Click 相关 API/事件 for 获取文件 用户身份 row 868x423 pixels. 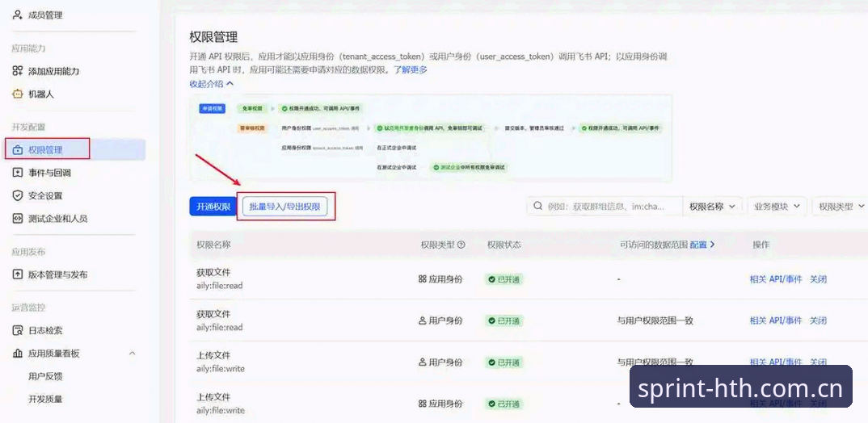tap(776, 320)
